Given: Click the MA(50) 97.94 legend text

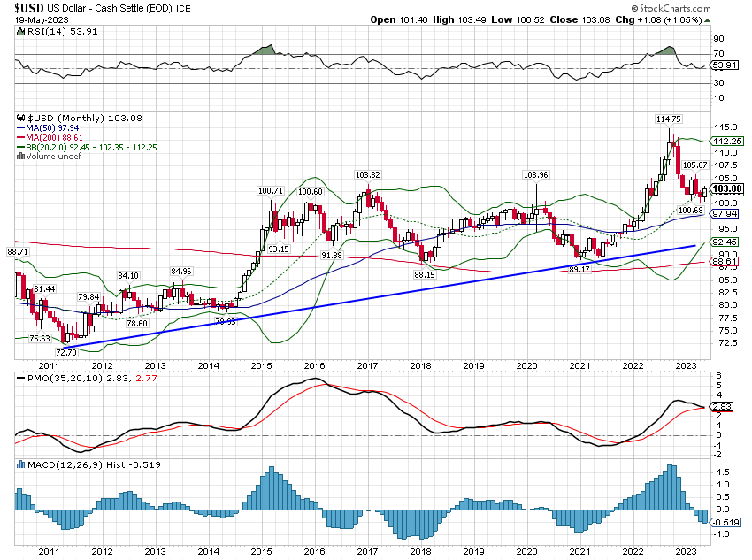Looking at the screenshot, I should (x=52, y=128).
